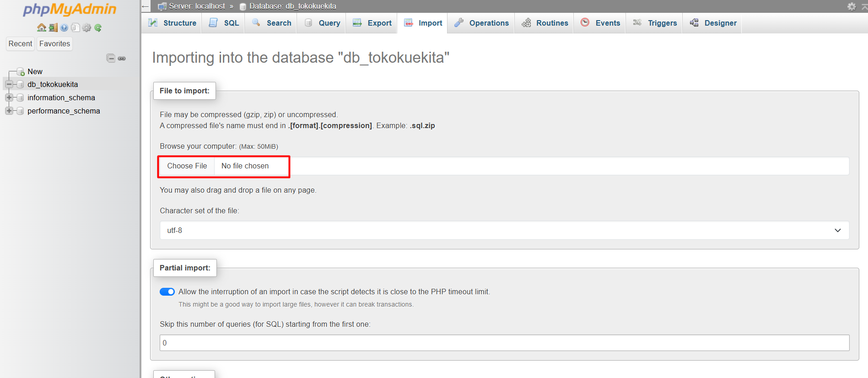This screenshot has height=378, width=868.
Task: Click Server: localhost breadcrumb link
Action: click(x=197, y=6)
